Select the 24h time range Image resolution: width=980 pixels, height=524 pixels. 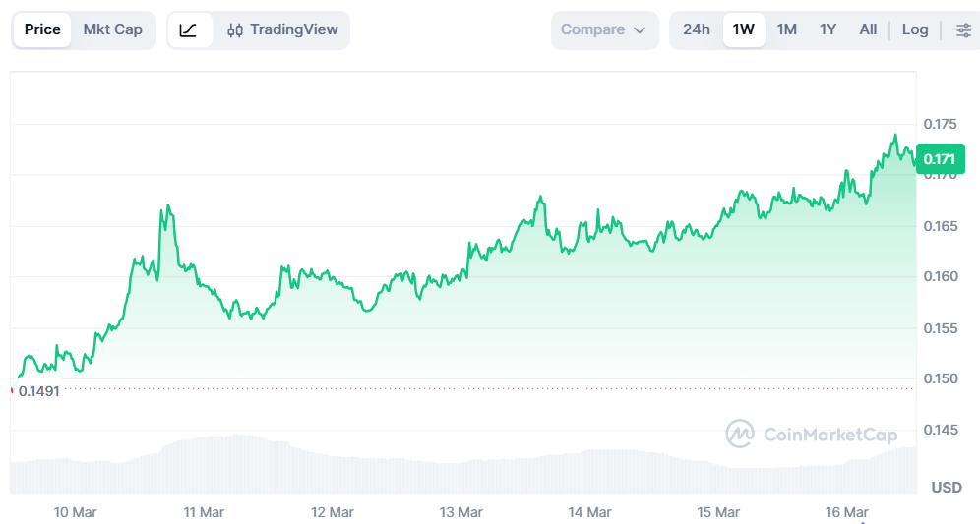(x=697, y=29)
